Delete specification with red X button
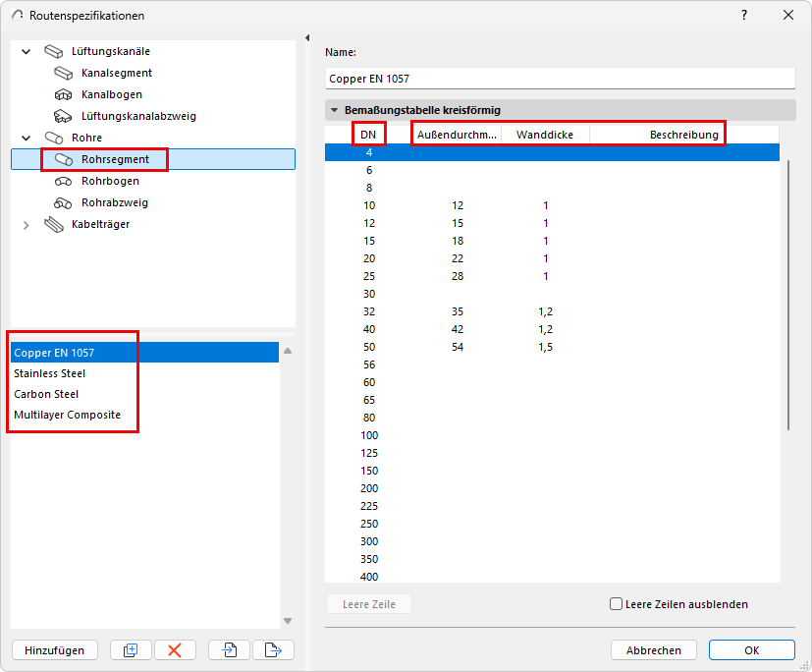 [175, 649]
